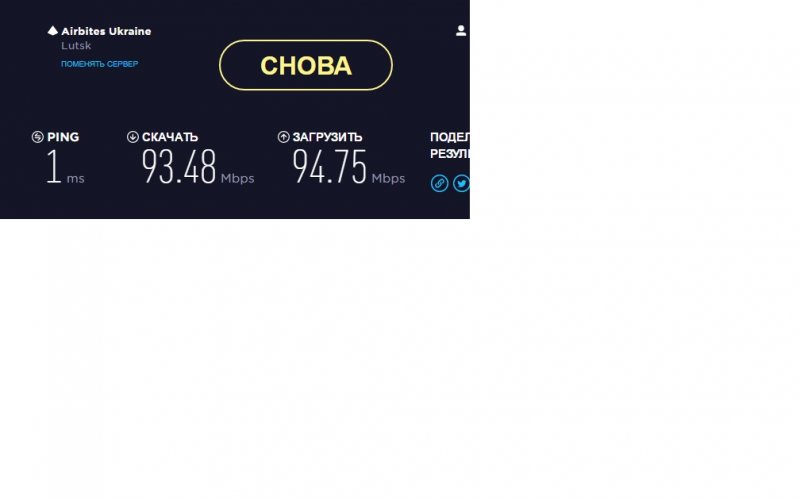
Task: Click the PING circular icon
Action: point(37,137)
